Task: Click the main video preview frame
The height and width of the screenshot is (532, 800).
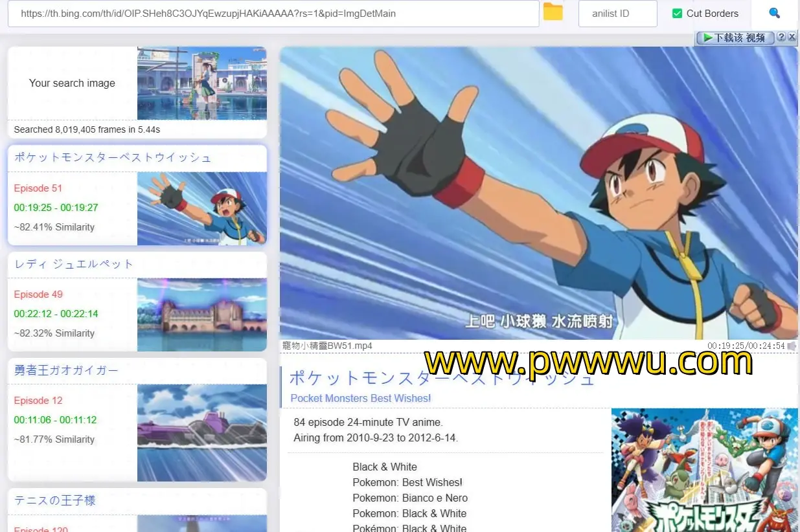Action: (x=538, y=193)
